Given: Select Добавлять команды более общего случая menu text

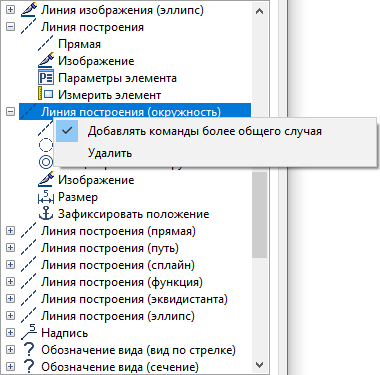Looking at the screenshot, I should click(205, 131).
